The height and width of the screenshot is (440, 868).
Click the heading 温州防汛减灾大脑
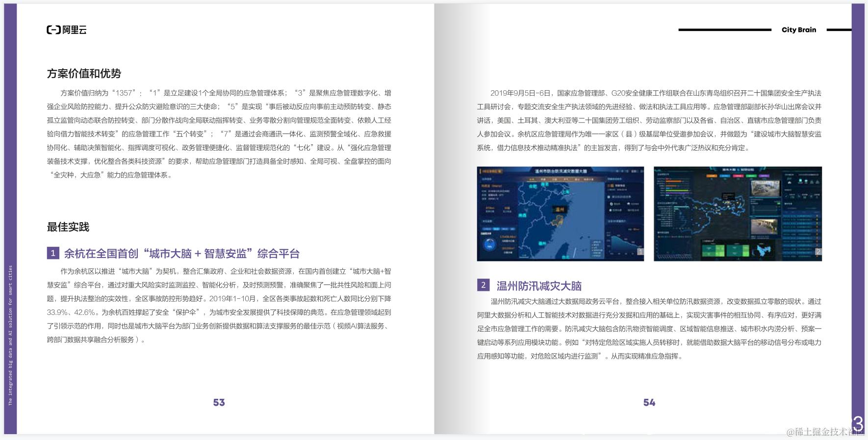click(539, 286)
